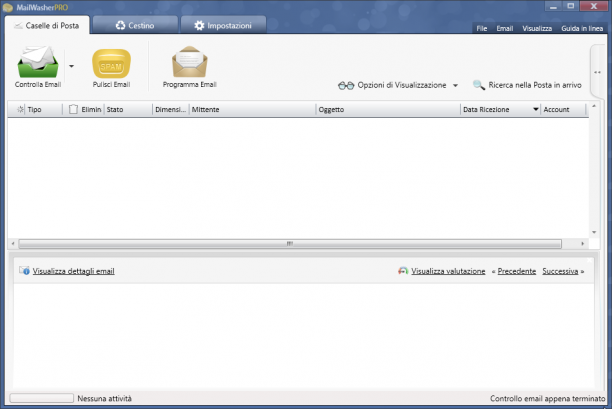This screenshot has width=612, height=409.
Task: Click the vertical scrollbar down arrow
Action: pyautogui.click(x=594, y=233)
